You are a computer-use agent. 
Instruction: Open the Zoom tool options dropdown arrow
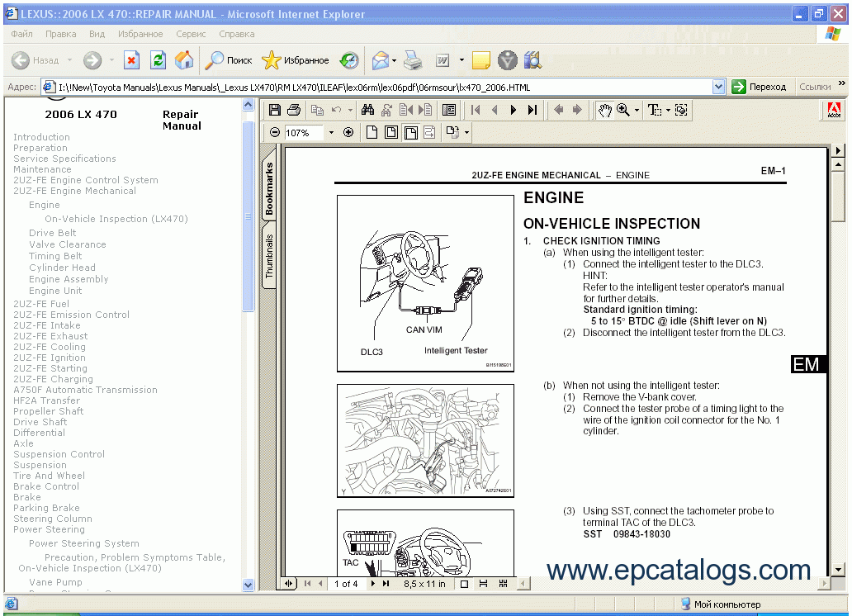tap(637, 111)
